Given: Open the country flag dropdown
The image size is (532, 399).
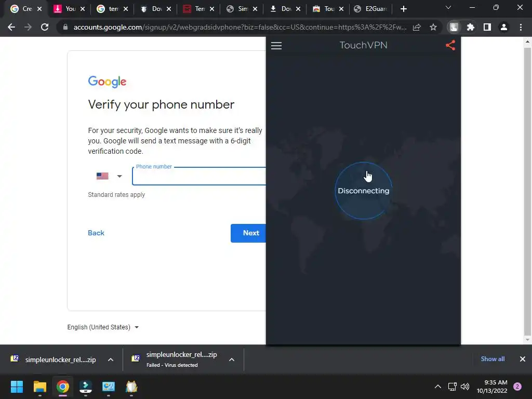Looking at the screenshot, I should 109,176.
